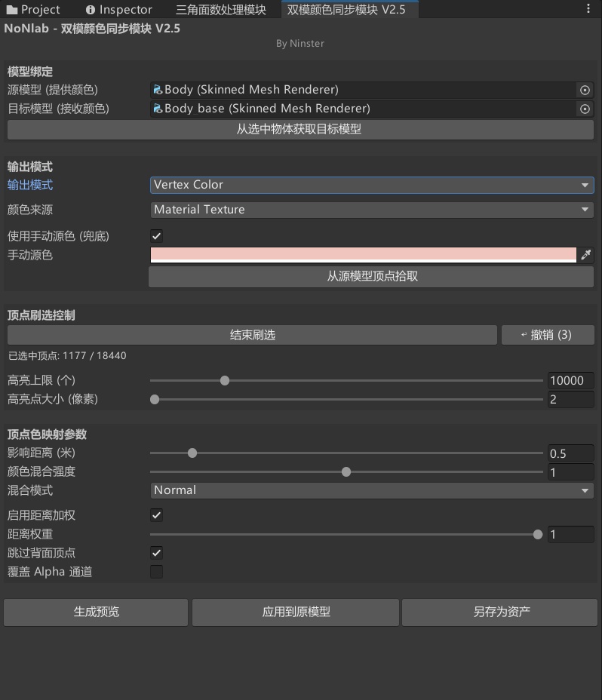Click 生成预览 button

(96, 612)
